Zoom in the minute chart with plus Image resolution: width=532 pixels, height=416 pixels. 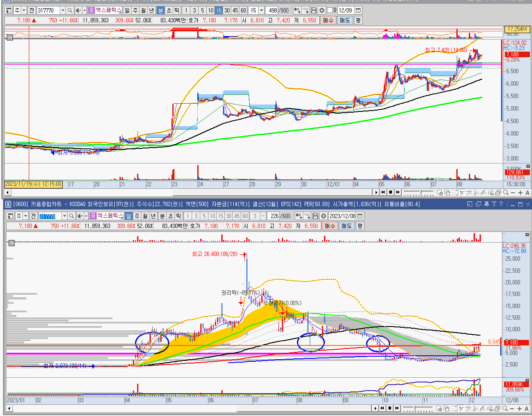(520, 192)
